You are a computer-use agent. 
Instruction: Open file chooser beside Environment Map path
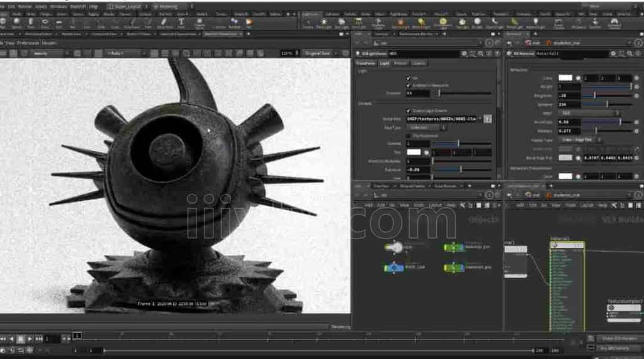[x=488, y=119]
